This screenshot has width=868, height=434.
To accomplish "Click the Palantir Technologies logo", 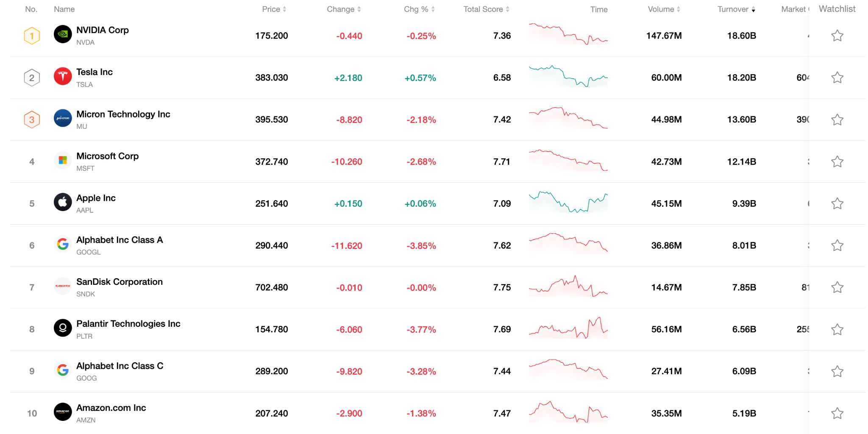I will 63,329.
